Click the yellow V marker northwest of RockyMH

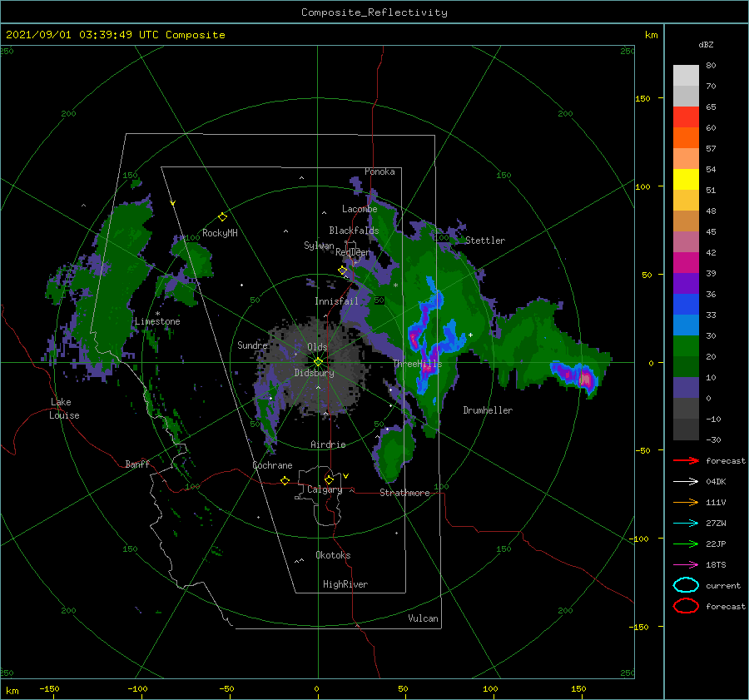tap(172, 203)
